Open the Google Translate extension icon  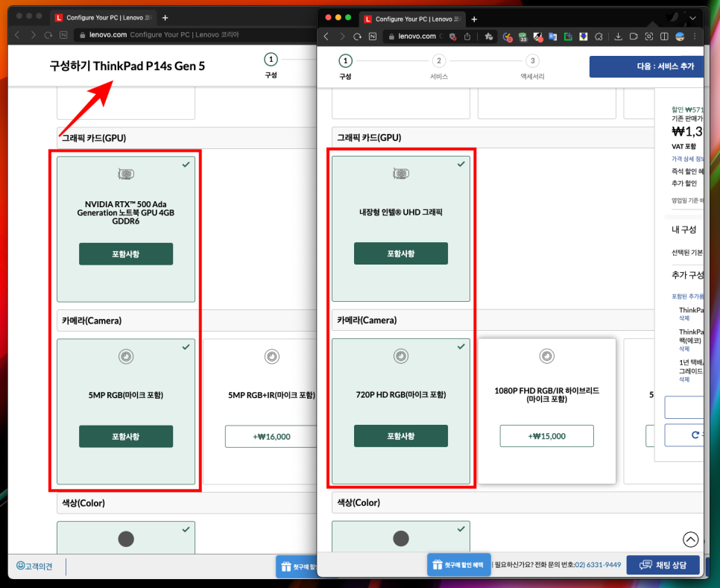pos(553,37)
